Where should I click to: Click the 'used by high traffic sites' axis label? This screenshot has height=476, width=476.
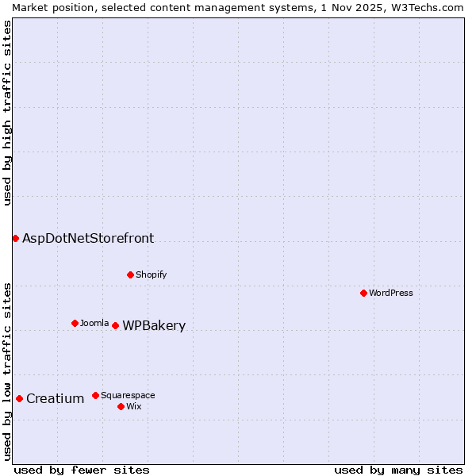click(x=7, y=113)
